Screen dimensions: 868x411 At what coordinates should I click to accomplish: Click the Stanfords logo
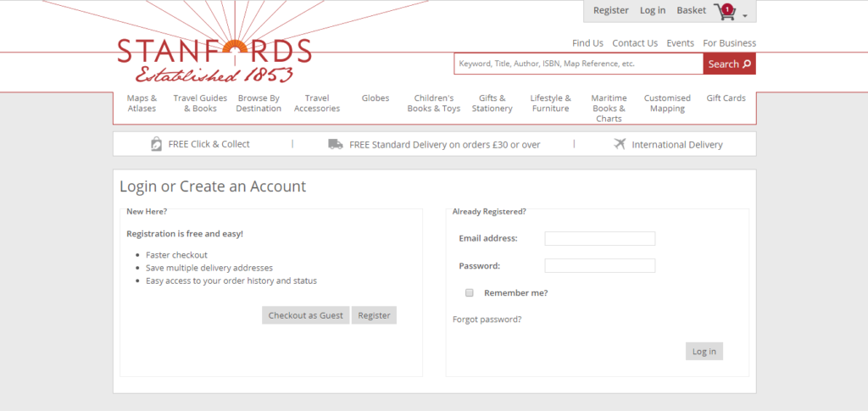pos(214,59)
